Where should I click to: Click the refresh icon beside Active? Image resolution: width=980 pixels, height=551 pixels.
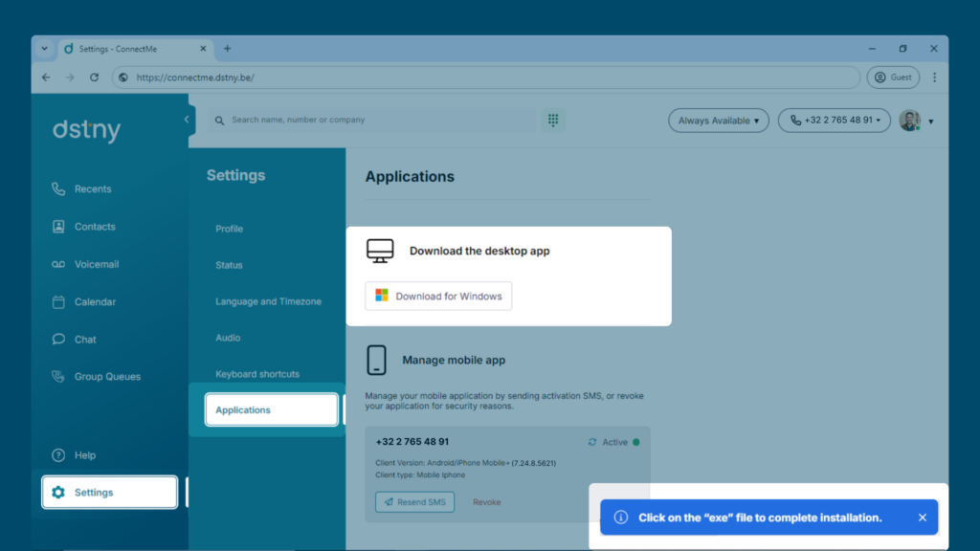(591, 442)
